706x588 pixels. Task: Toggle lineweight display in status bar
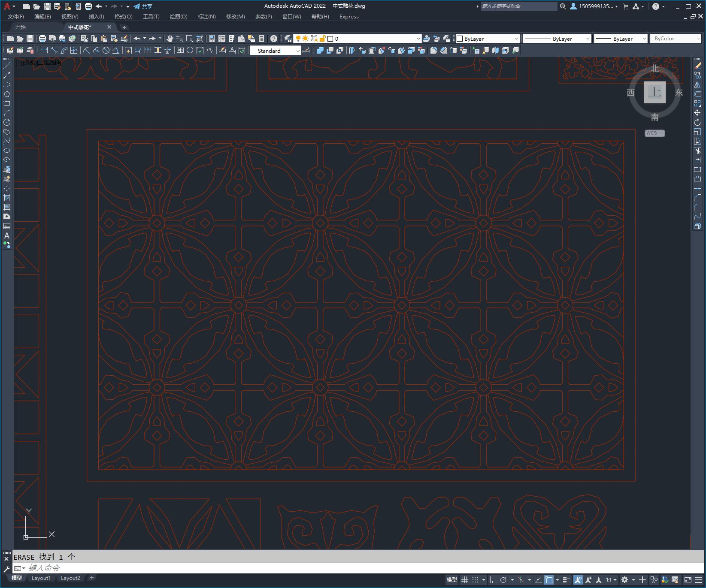567,580
